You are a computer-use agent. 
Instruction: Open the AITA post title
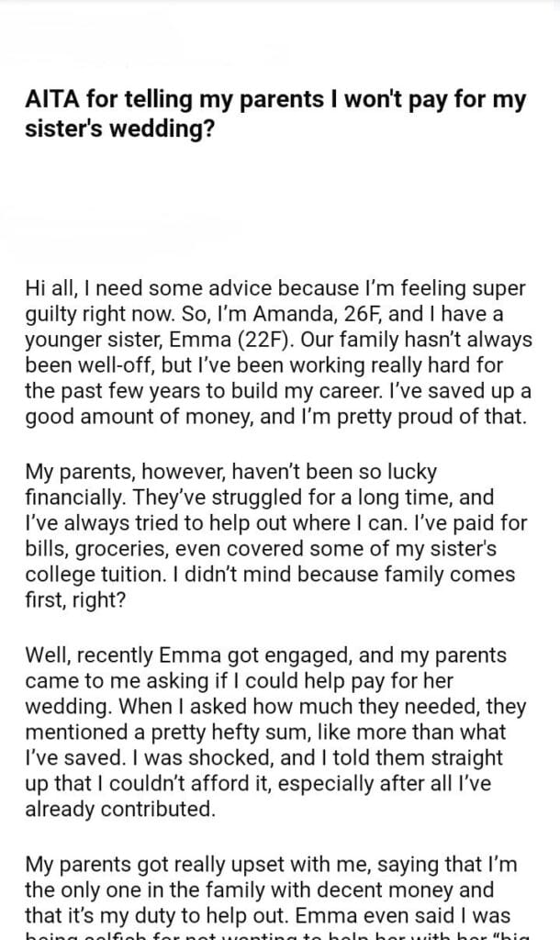coord(275,114)
